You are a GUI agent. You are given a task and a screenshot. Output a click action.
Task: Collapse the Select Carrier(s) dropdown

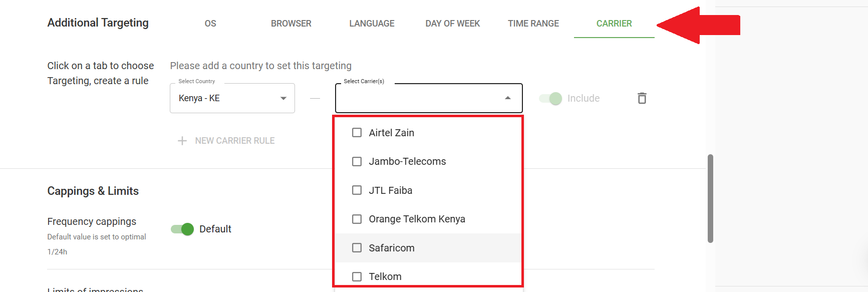tap(507, 98)
